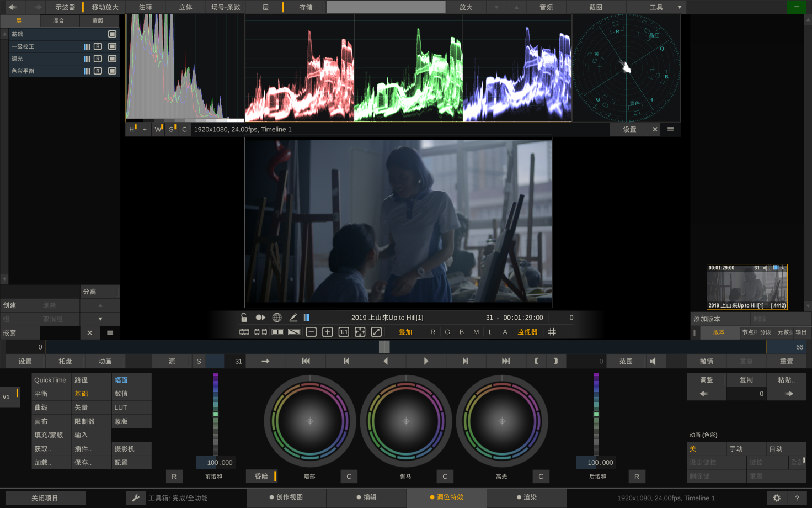The height and width of the screenshot is (508, 812).
Task: Toggle 昏暗 button under color wheels
Action: (261, 477)
